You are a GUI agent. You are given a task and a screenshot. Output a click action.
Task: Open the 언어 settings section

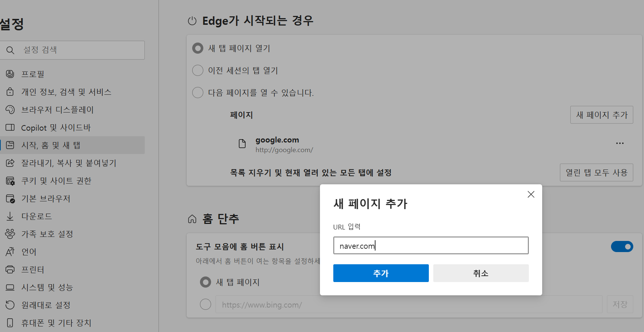pos(72,252)
